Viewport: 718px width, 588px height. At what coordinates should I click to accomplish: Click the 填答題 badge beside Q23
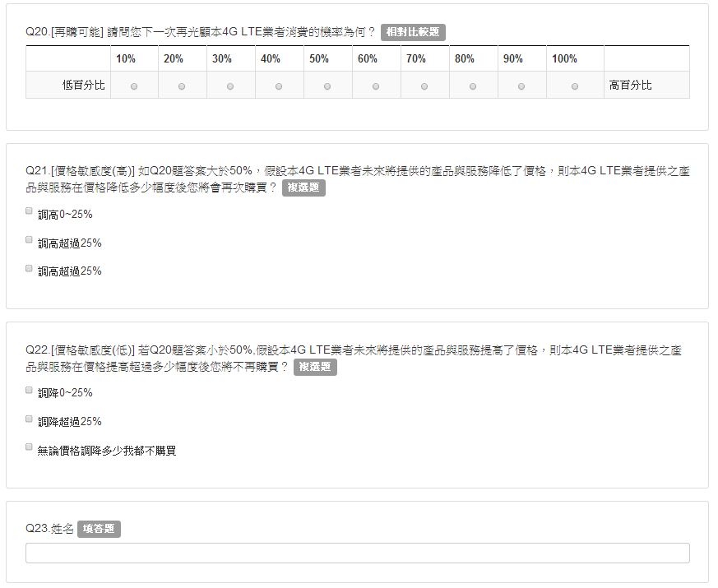click(x=99, y=529)
